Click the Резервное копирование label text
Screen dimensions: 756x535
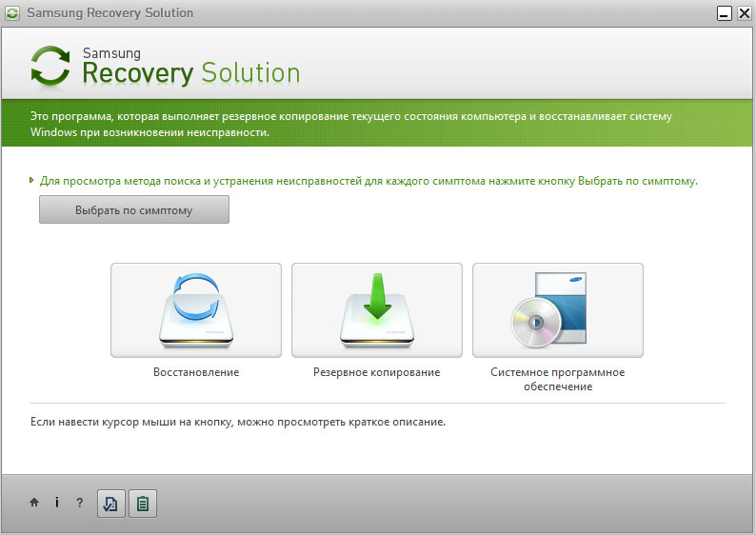tap(376, 372)
